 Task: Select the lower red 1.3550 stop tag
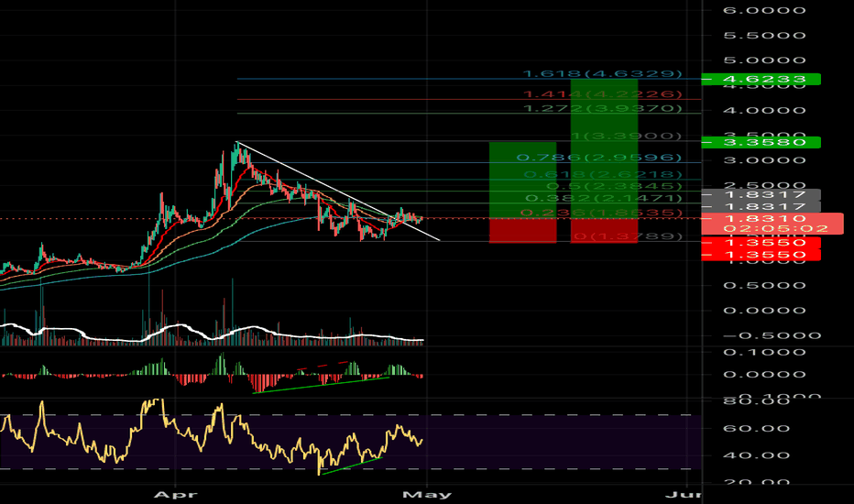pyautogui.click(x=761, y=255)
